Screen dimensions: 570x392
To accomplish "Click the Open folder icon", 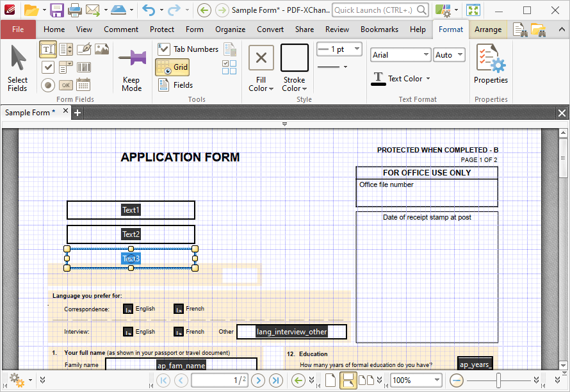I will pos(31,10).
